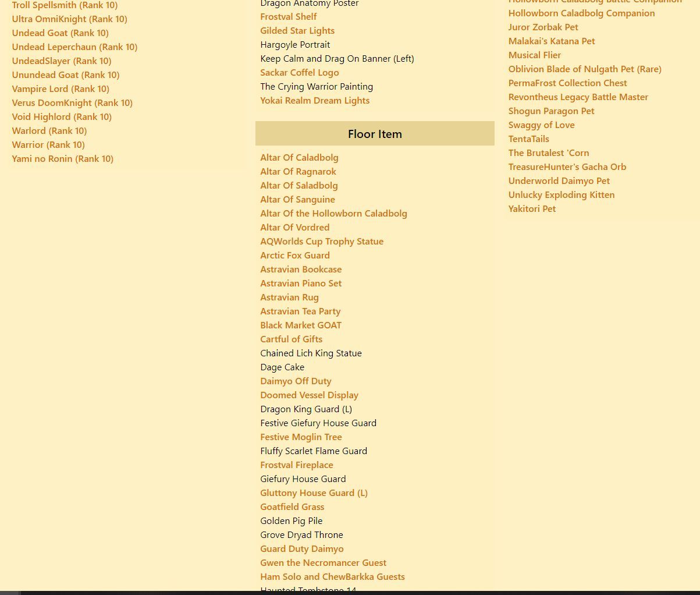Open Altar Of the Hollowborn Caladbolg link

pos(333,213)
